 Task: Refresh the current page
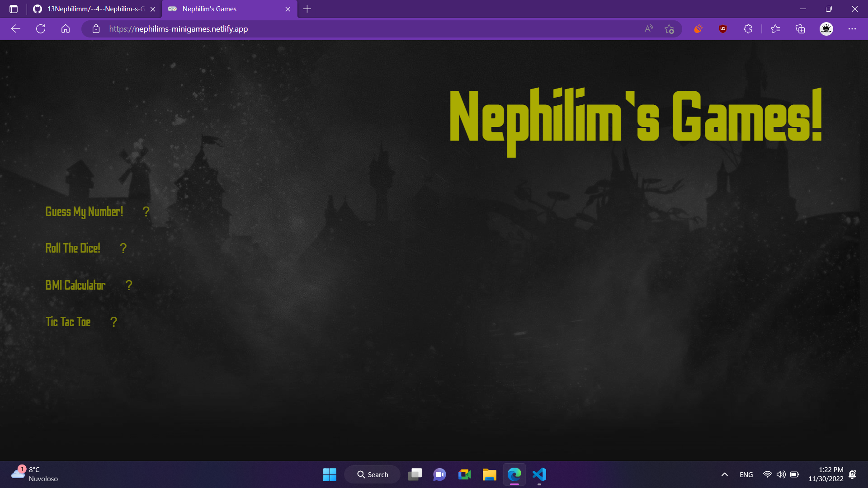41,28
